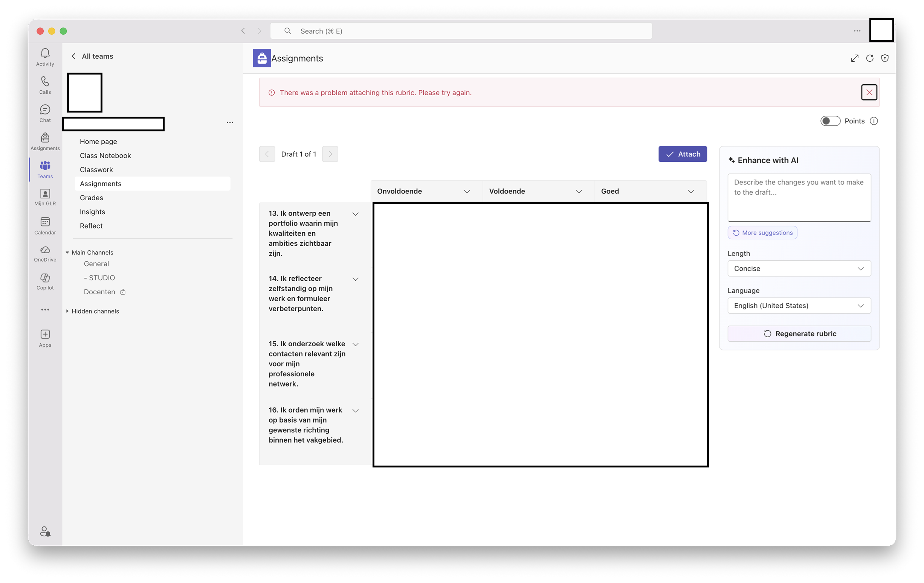Expand the Hidden channels section
Image resolution: width=924 pixels, height=583 pixels.
pos(67,311)
